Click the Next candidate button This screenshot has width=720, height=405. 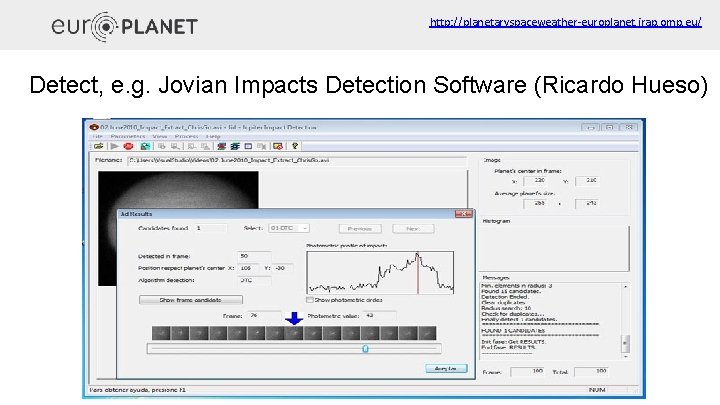click(x=413, y=229)
